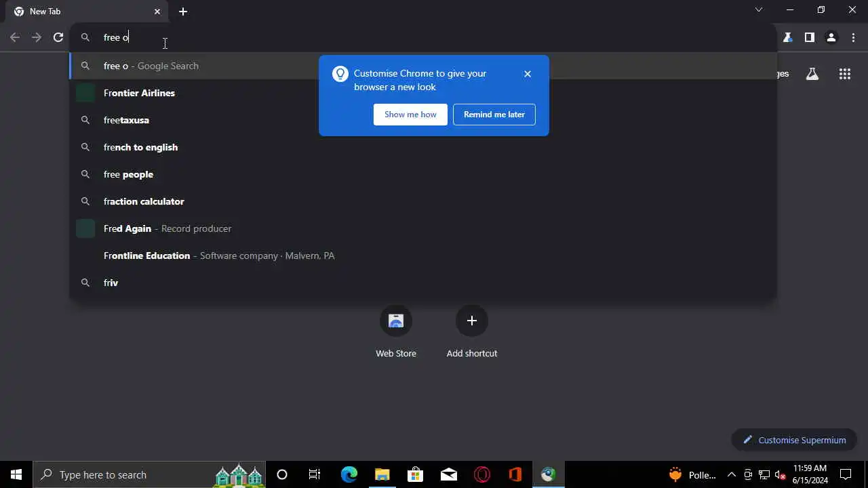The image size is (868, 488).
Task: Open Microsoft Store from taskbar
Action: (415, 474)
